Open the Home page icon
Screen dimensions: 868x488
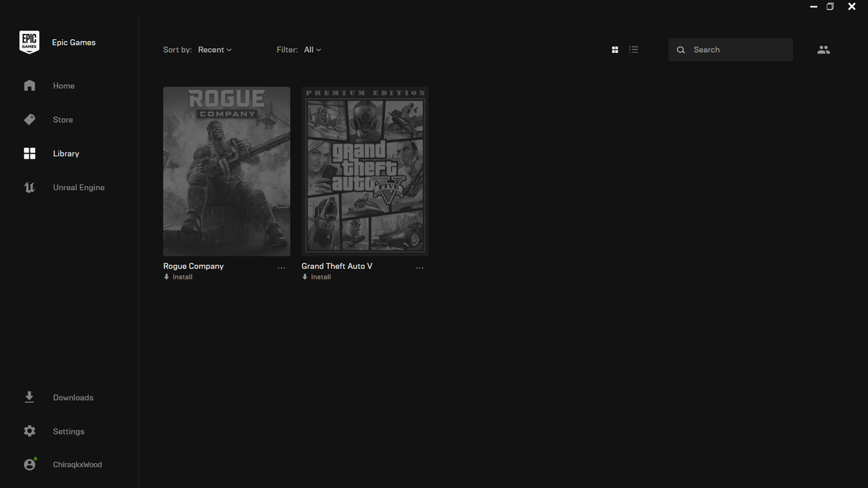tap(29, 85)
